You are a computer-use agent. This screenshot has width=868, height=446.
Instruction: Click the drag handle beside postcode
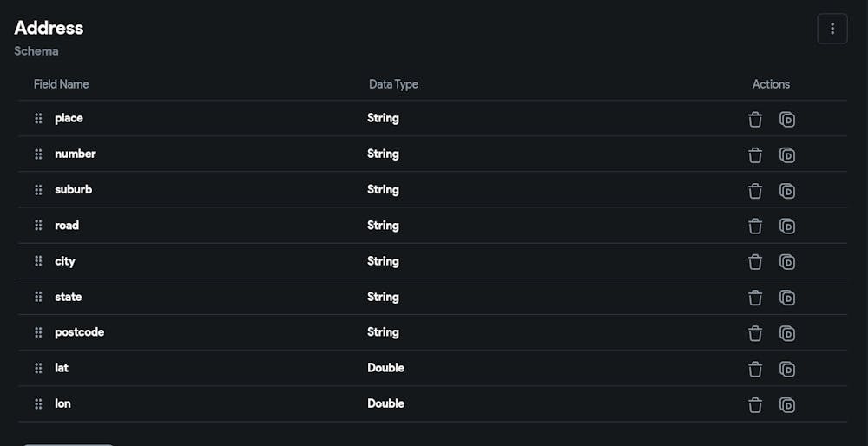click(38, 332)
